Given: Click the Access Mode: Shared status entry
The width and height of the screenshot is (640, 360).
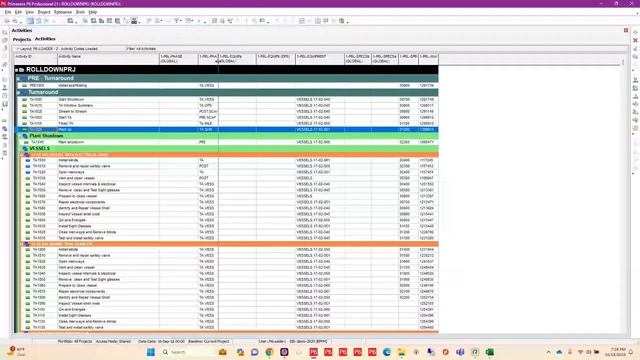Looking at the screenshot, I should click(113, 341).
